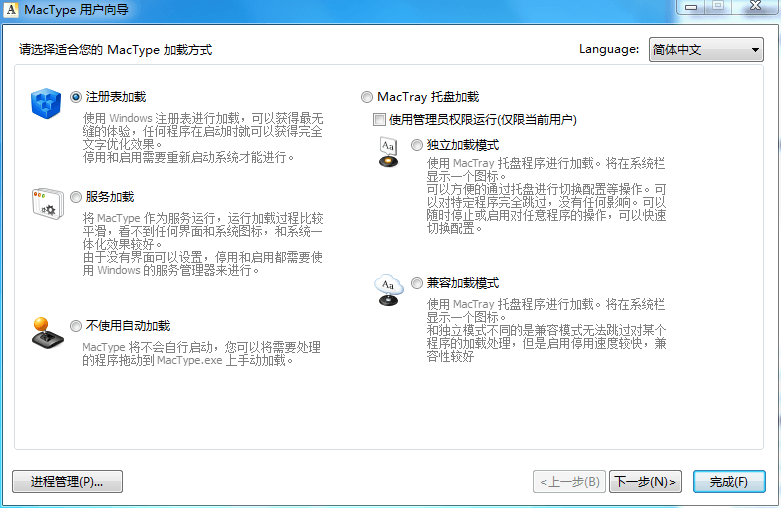Select 注册表加载 radio button
Image resolution: width=781 pixels, height=508 pixels.
tap(76, 97)
